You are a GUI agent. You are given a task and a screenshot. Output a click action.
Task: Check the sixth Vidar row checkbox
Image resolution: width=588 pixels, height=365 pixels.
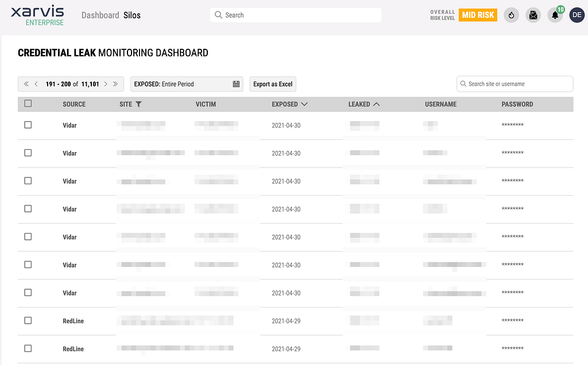click(28, 265)
